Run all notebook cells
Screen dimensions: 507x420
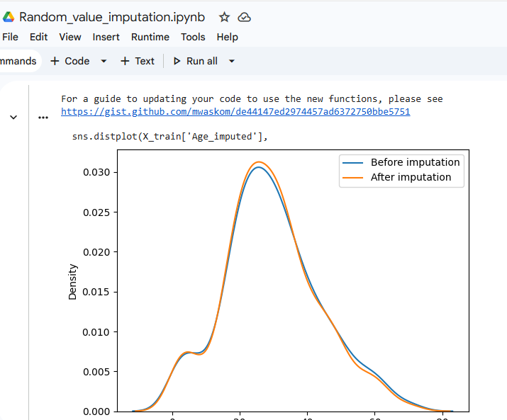(x=195, y=61)
